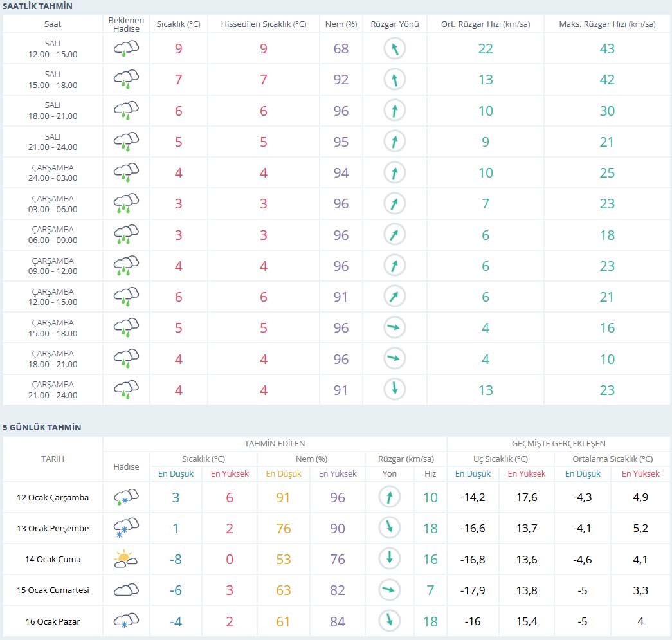Click the rain icon for Çarşamba 18.00 - 21.00
This screenshot has width=672, height=640.
click(126, 359)
